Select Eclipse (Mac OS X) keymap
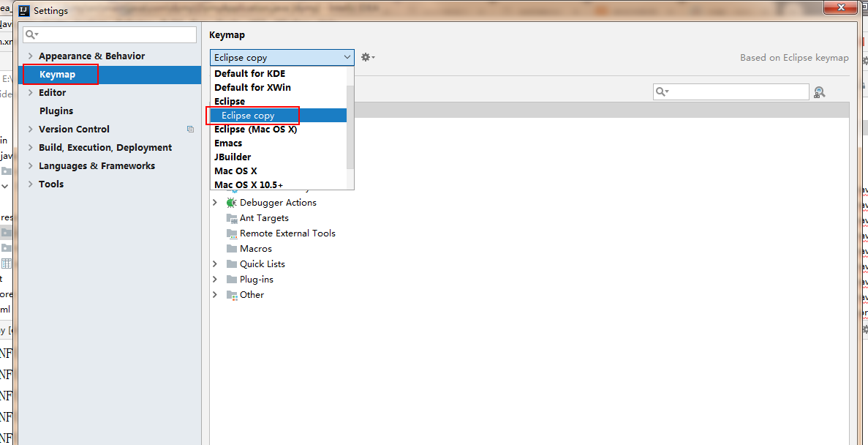The width and height of the screenshot is (868, 445). (x=279, y=129)
